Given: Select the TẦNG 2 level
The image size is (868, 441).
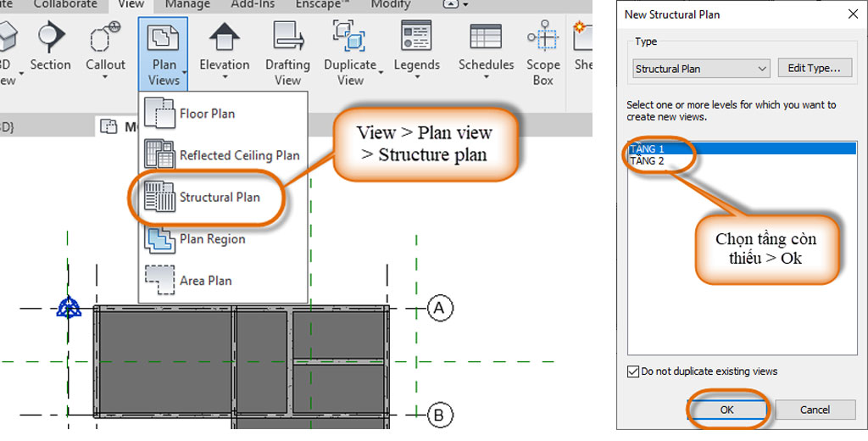Looking at the screenshot, I should pos(648,161).
